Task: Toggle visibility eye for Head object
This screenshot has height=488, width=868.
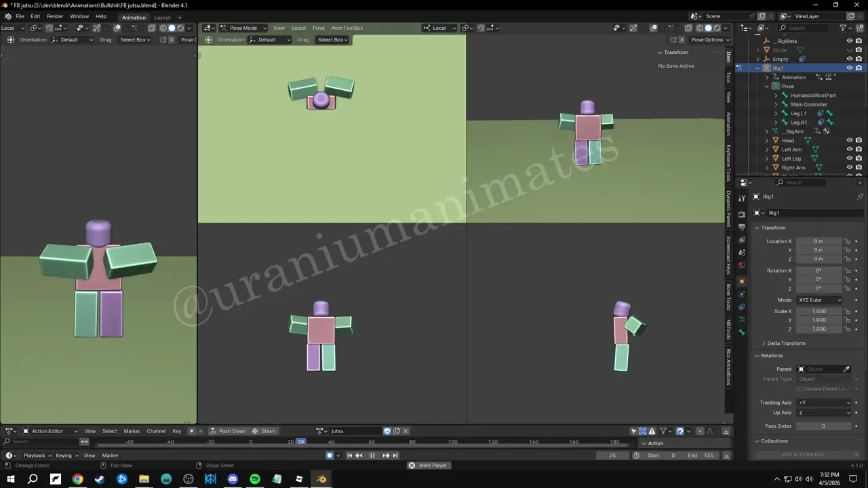Action: coord(849,140)
